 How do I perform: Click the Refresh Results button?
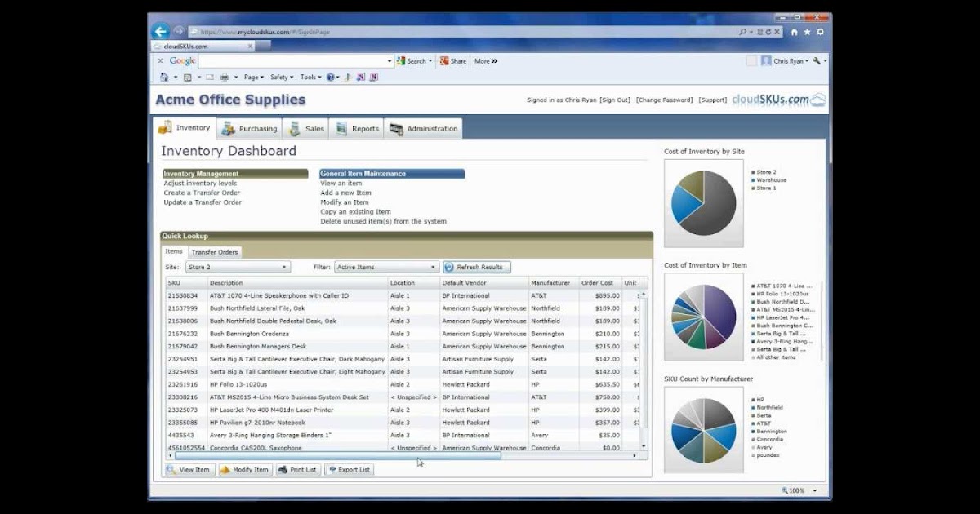pos(477,267)
